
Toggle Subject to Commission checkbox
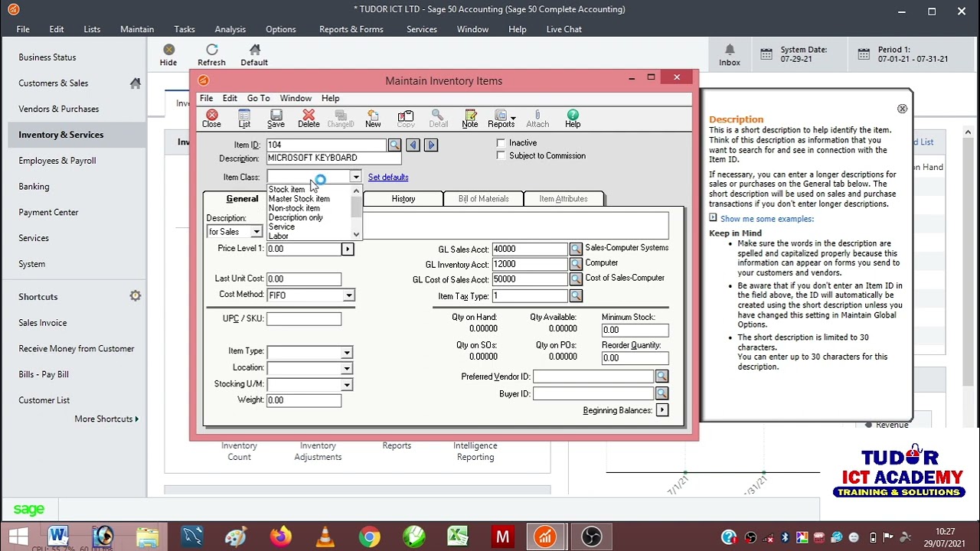[x=501, y=155]
